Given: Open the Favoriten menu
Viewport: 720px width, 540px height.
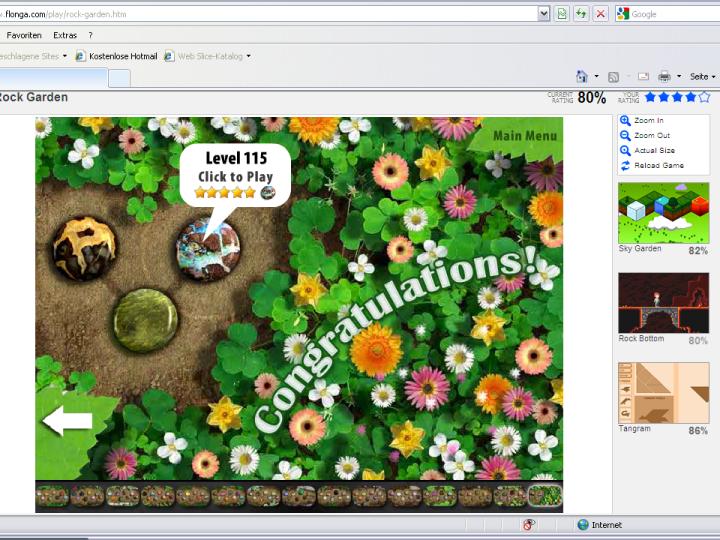Looking at the screenshot, I should pos(24,35).
